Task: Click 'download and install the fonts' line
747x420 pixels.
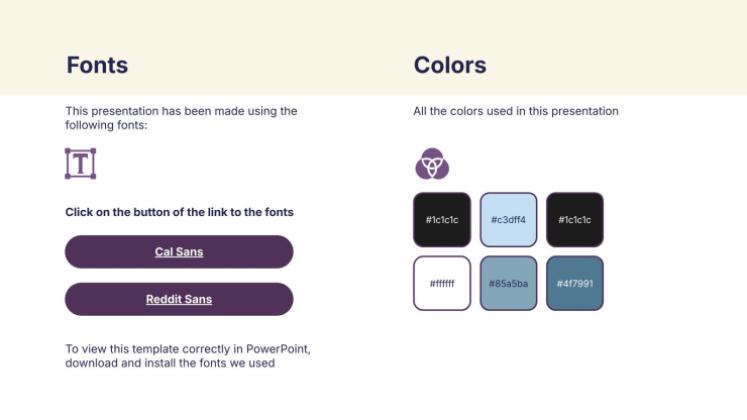Action: (x=170, y=363)
